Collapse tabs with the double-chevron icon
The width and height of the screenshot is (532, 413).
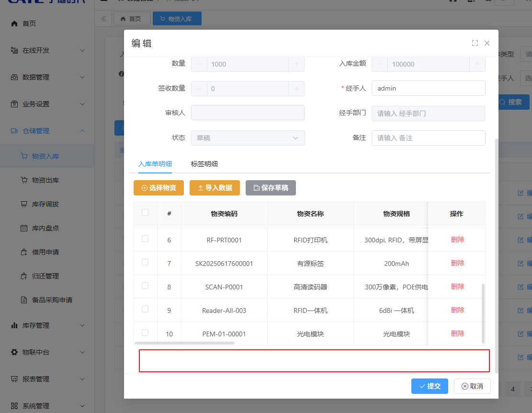(x=103, y=19)
